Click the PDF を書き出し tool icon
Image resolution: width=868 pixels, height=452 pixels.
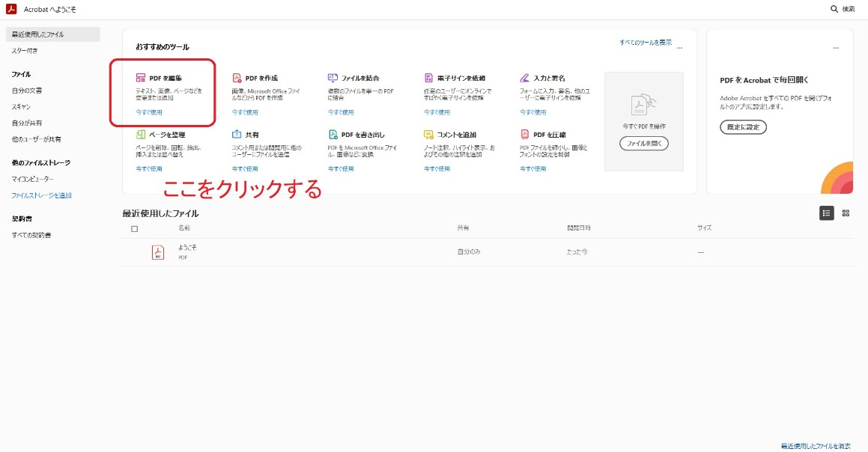[x=332, y=133]
